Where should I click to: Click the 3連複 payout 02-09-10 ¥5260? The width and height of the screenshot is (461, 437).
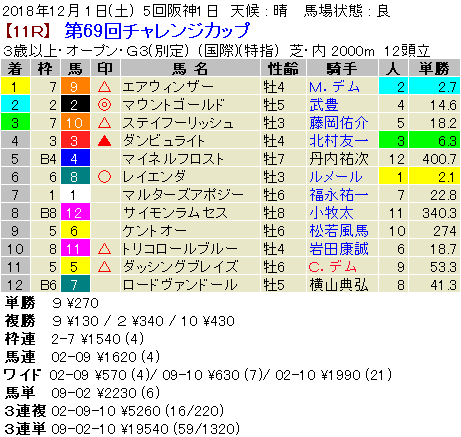click(x=137, y=411)
